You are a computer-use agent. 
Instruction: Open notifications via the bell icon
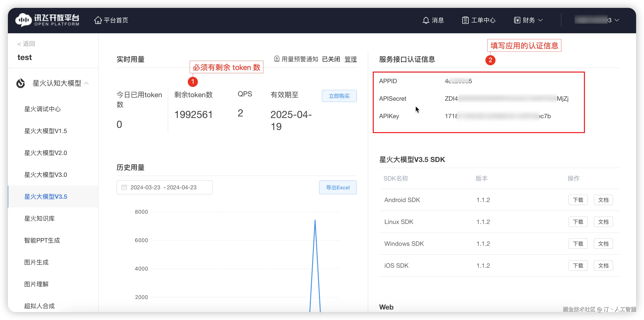click(426, 20)
